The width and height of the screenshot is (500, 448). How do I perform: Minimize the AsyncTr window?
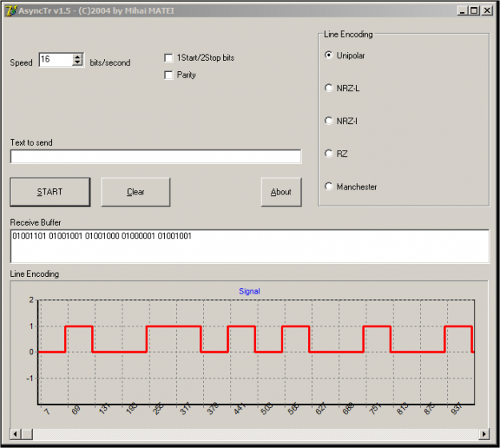462,11
